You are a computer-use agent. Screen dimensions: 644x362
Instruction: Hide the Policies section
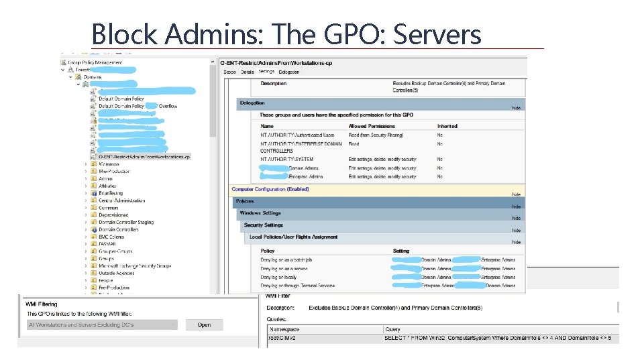(x=517, y=206)
